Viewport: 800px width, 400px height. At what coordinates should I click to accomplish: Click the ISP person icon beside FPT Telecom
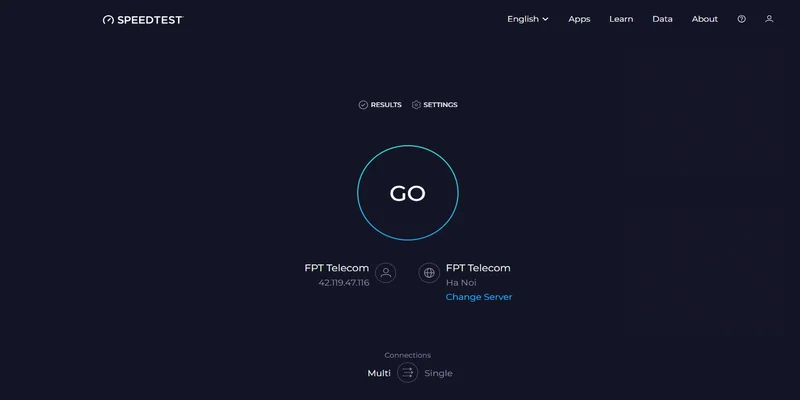click(386, 273)
